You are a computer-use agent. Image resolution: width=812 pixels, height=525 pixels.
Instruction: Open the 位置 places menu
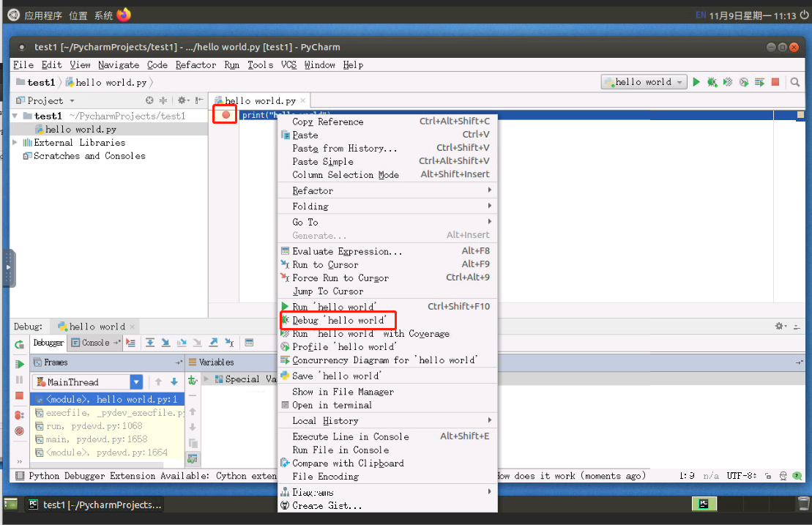coord(78,15)
